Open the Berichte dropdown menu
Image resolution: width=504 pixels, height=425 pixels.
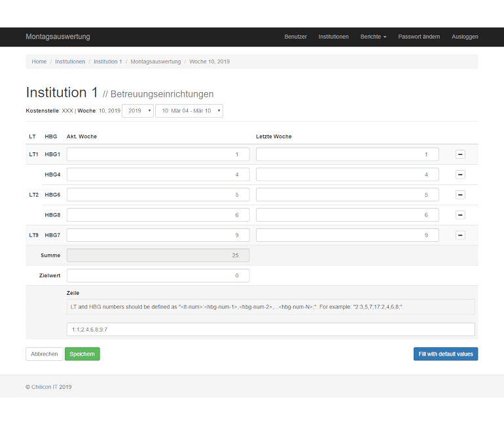pos(373,37)
